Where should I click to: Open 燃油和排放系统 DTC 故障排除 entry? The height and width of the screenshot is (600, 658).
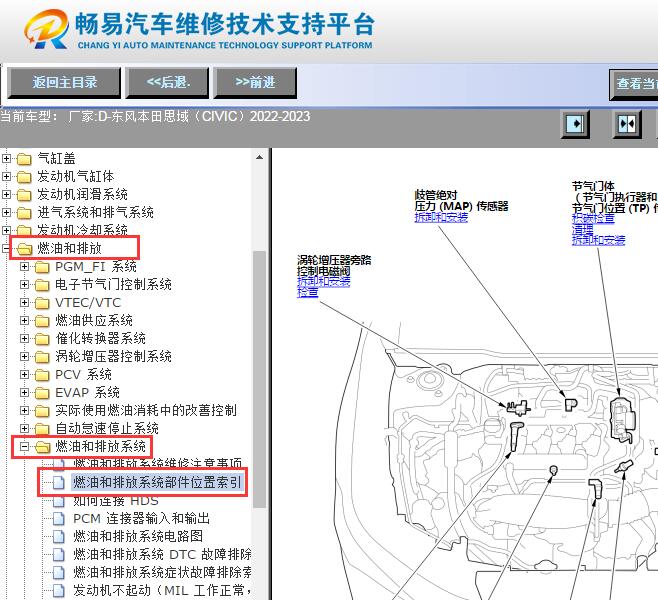click(162, 554)
